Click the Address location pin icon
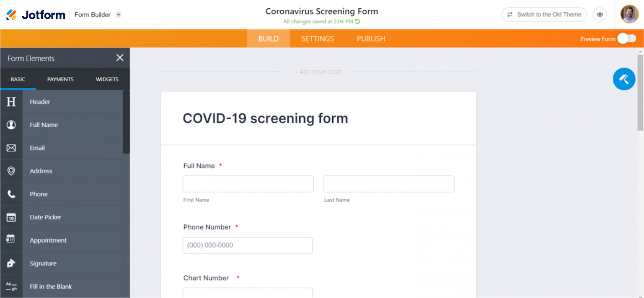The height and width of the screenshot is (298, 644). tap(11, 171)
